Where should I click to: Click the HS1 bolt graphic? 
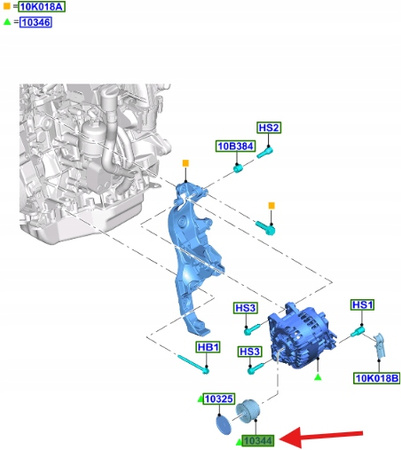(x=357, y=331)
